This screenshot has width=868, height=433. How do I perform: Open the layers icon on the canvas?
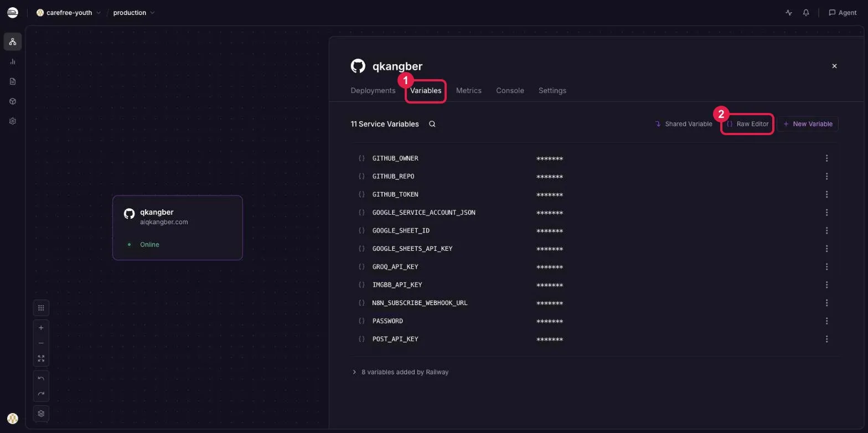point(41,413)
